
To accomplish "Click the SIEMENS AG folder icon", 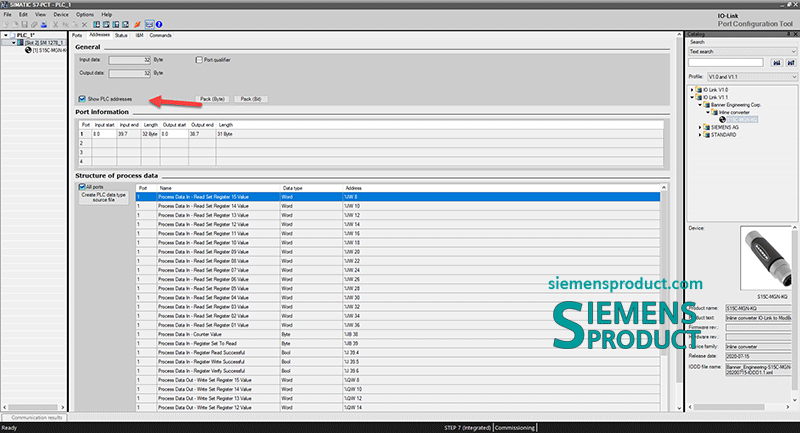I will tap(707, 128).
